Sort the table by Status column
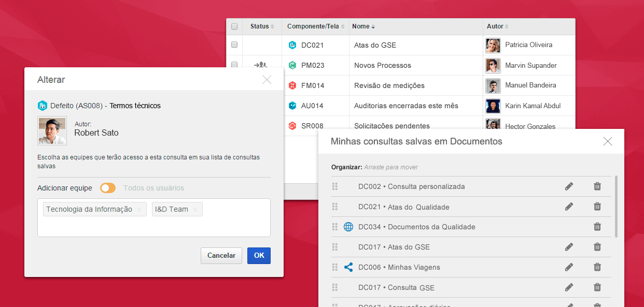Image resolution: width=644 pixels, height=307 pixels. 262,26
